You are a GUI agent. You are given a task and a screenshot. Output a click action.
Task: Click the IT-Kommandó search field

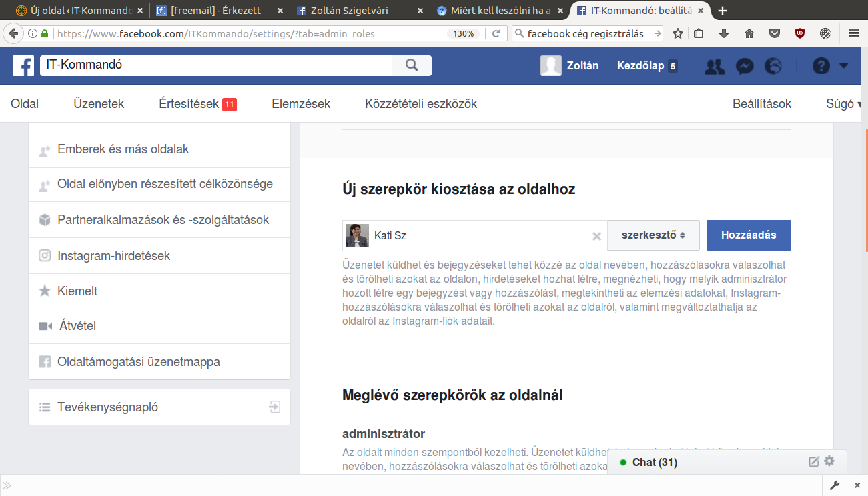tap(216, 65)
